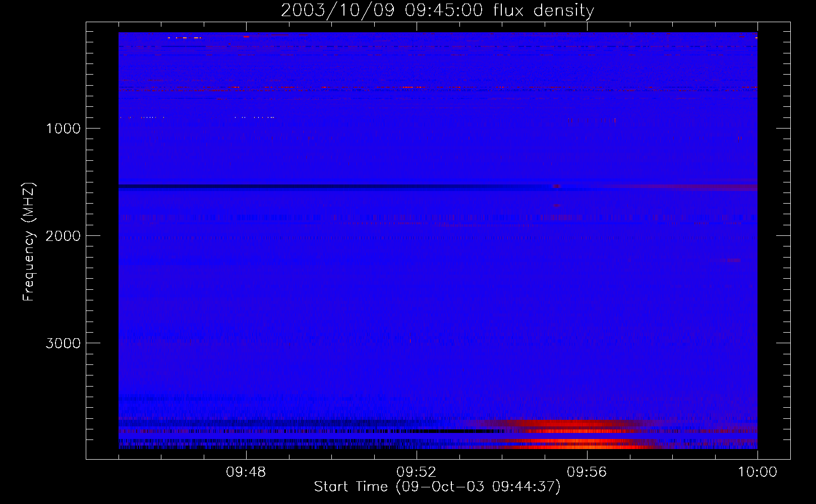The height and width of the screenshot is (504, 816).
Task: Click the 3000 frequency tick label
Action: click(x=63, y=343)
